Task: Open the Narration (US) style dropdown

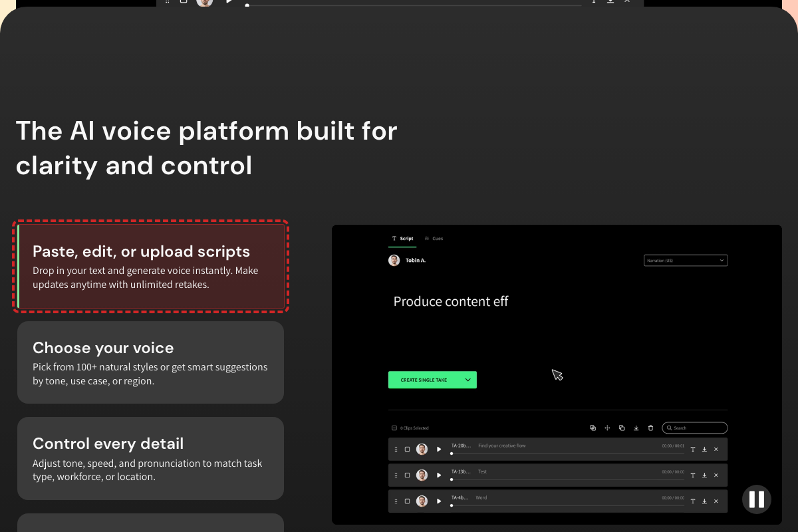Action: [x=686, y=261]
